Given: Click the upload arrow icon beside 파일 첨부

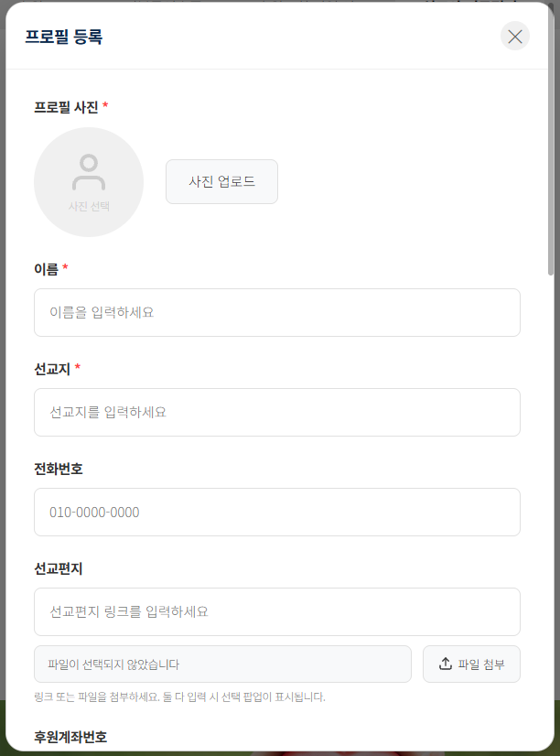Looking at the screenshot, I should tap(446, 664).
